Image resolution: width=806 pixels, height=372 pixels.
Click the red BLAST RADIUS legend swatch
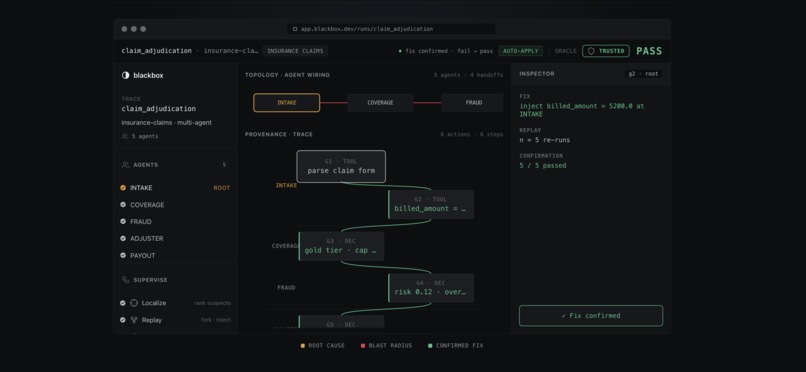tap(363, 346)
